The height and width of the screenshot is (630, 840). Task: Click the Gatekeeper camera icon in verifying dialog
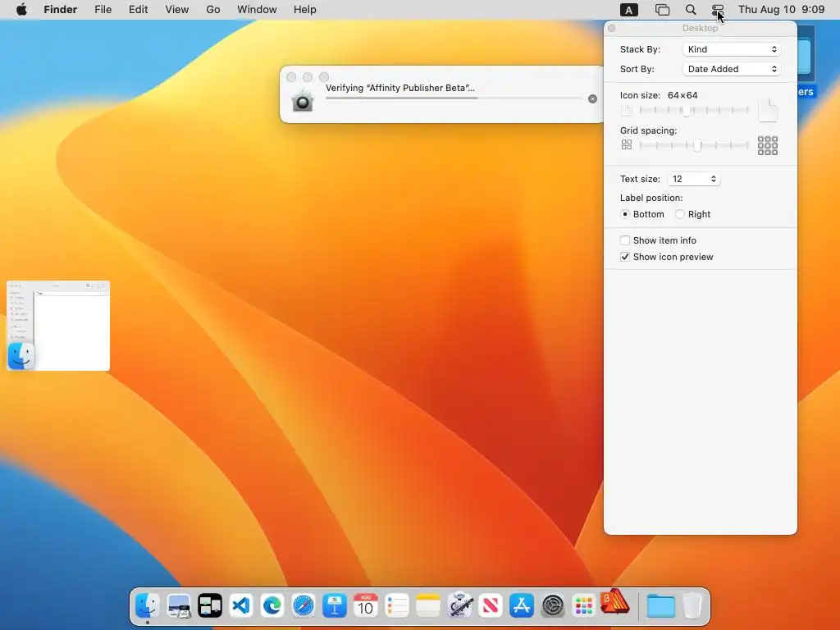[x=303, y=101]
